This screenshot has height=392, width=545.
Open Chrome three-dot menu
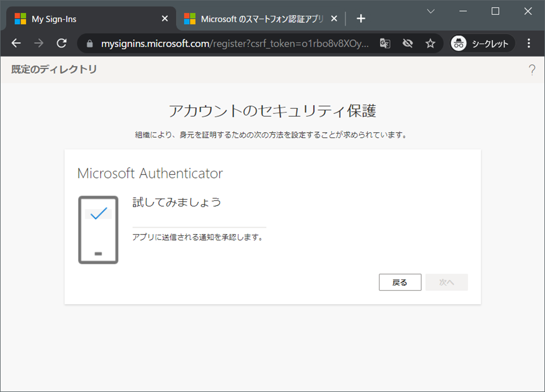(529, 43)
